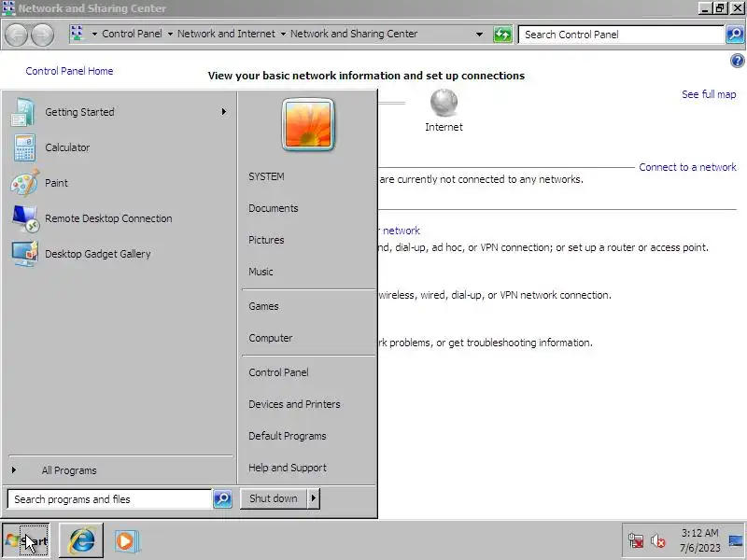Click the partly hidden 'network' link
Screen dimensions: 747x560
(402, 231)
